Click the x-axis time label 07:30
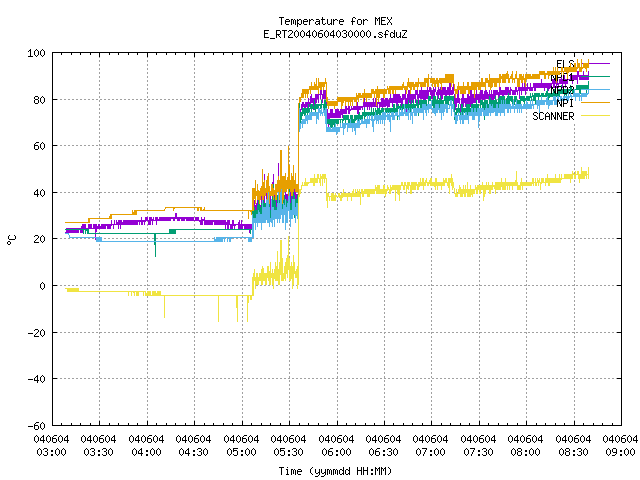Viewport: 640px width, 480px height. (478, 452)
